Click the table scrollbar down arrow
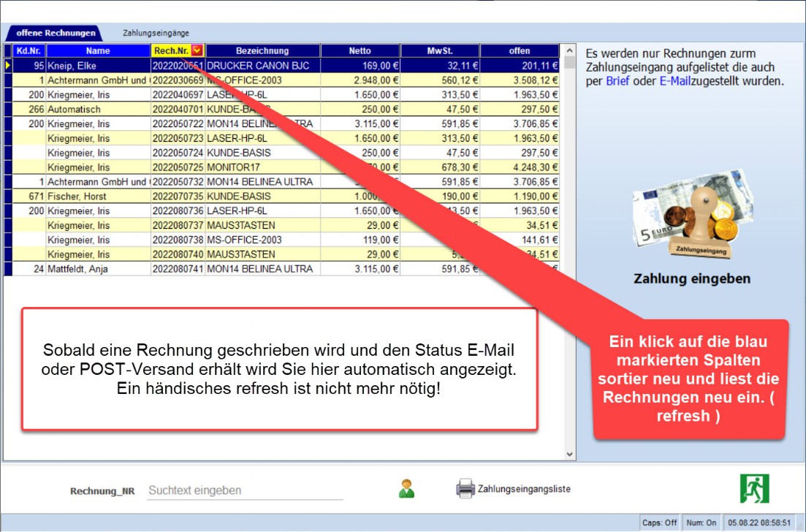The image size is (806, 532). point(570,454)
